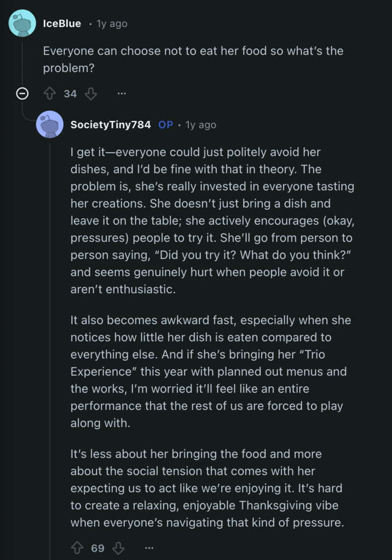Screen dimensions: 392x560
Task: Open the overflow menu on IceBlue's comment
Action: [x=121, y=94]
